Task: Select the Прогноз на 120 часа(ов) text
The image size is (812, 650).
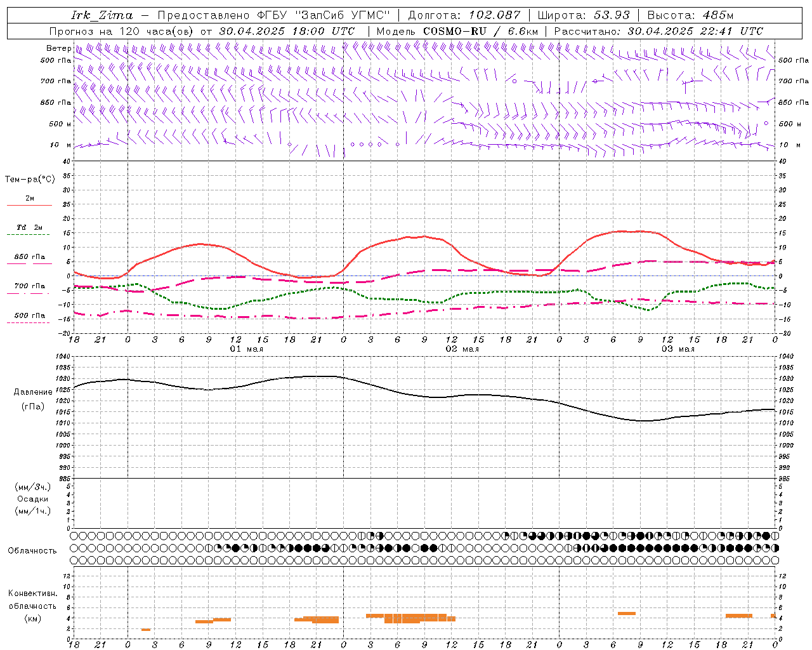Action: click(x=122, y=31)
